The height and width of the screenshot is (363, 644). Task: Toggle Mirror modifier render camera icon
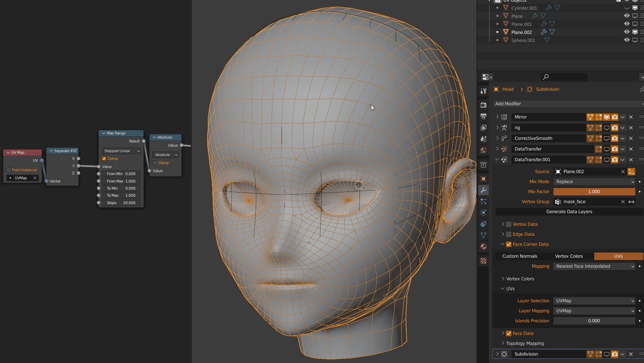614,117
